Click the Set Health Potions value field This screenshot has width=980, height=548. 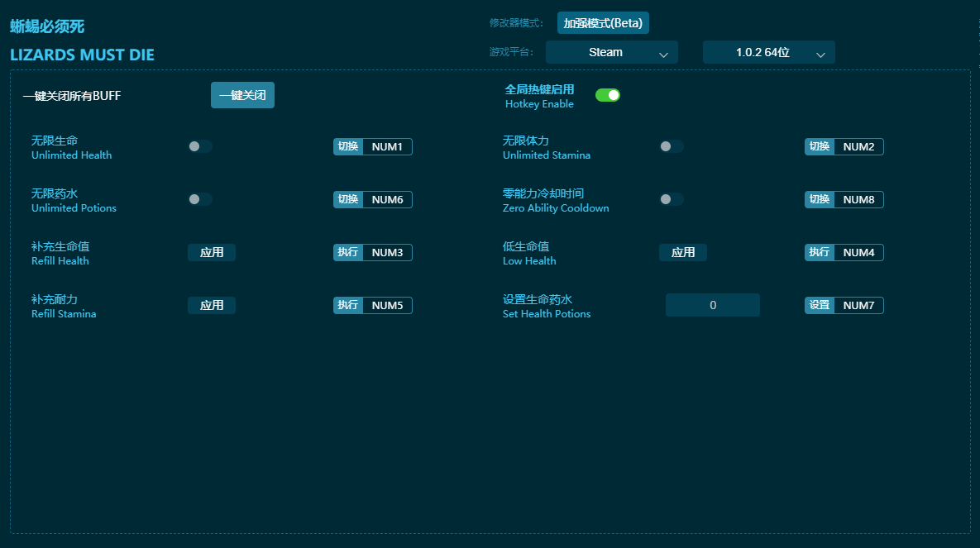712,305
